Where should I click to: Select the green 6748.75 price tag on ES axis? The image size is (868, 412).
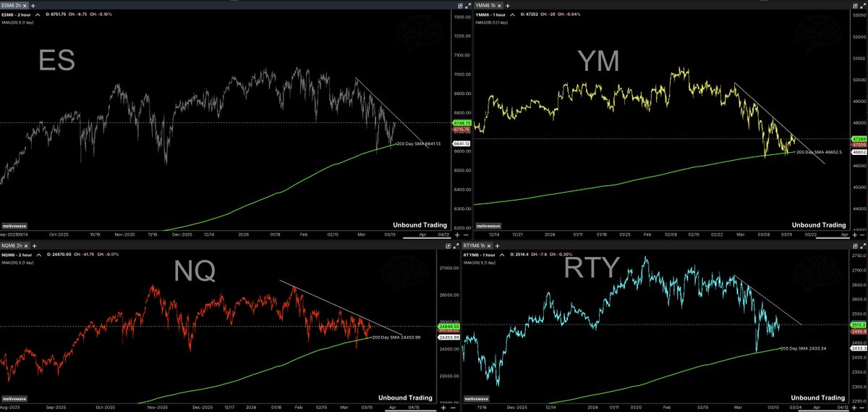pyautogui.click(x=461, y=123)
